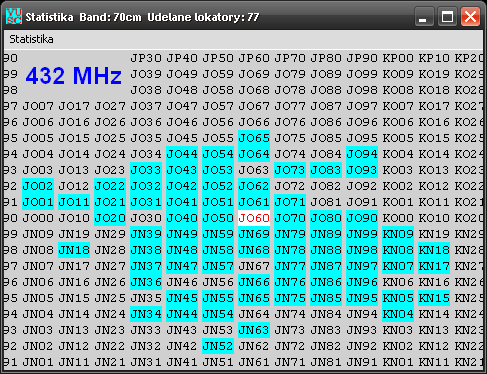Close the Statistika window
This screenshot has height=374, width=487.
coord(470,16)
